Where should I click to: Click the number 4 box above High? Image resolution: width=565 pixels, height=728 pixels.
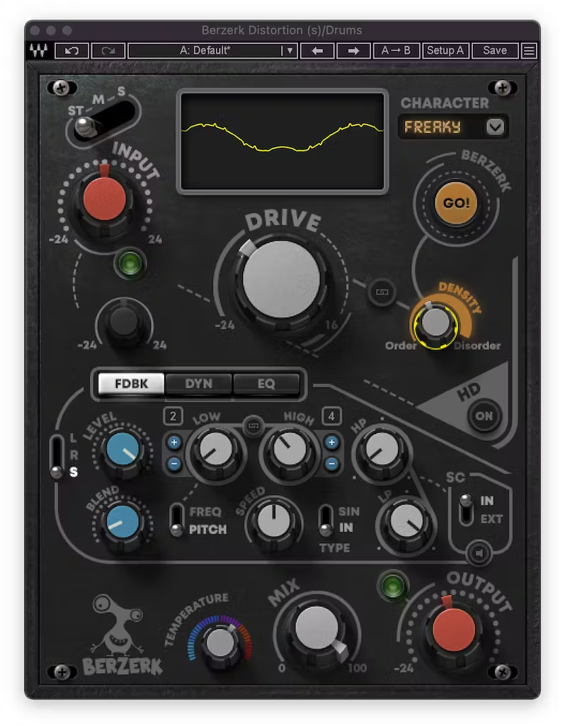[331, 416]
